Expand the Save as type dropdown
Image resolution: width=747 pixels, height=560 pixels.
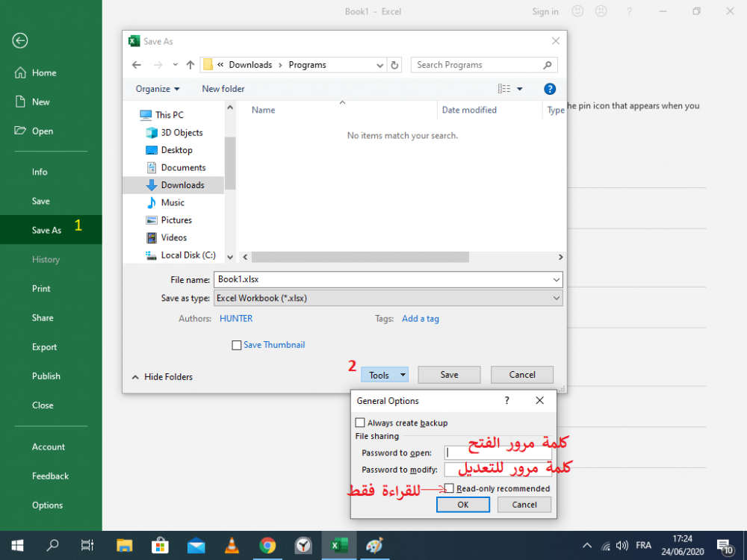coord(556,298)
